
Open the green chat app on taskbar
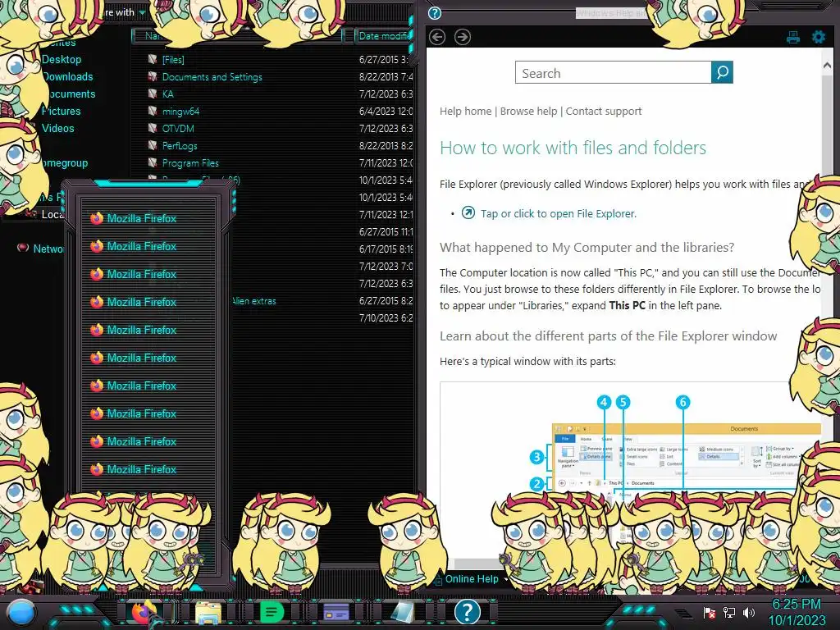point(272,612)
